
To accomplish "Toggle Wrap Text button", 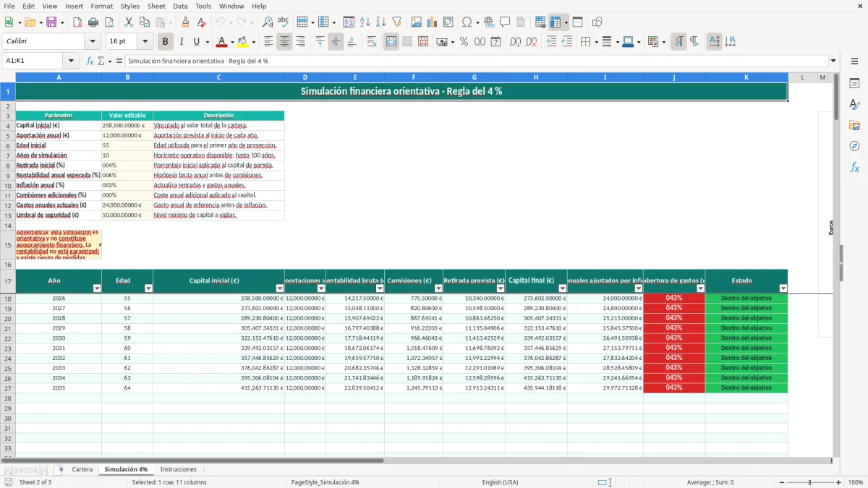I will point(372,42).
